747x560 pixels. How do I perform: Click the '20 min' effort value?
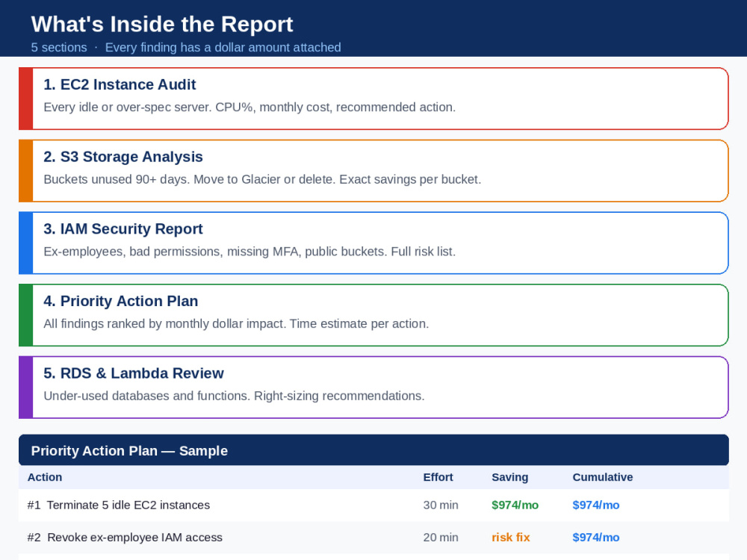pyautogui.click(x=441, y=537)
